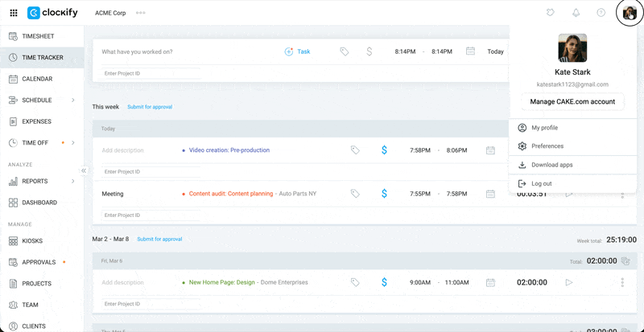Screen dimensions: 644x332
Task: Collapse the left sidebar with double chevron
Action: (x=84, y=170)
